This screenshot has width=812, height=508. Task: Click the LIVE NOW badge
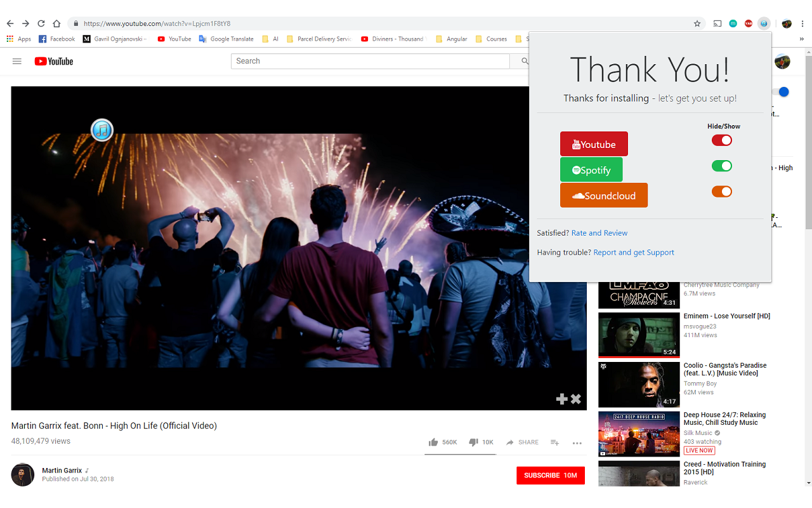699,450
